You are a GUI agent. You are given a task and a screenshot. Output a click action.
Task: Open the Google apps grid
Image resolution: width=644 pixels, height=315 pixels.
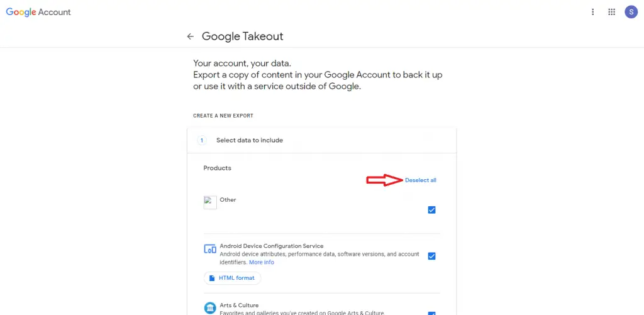[x=611, y=12]
